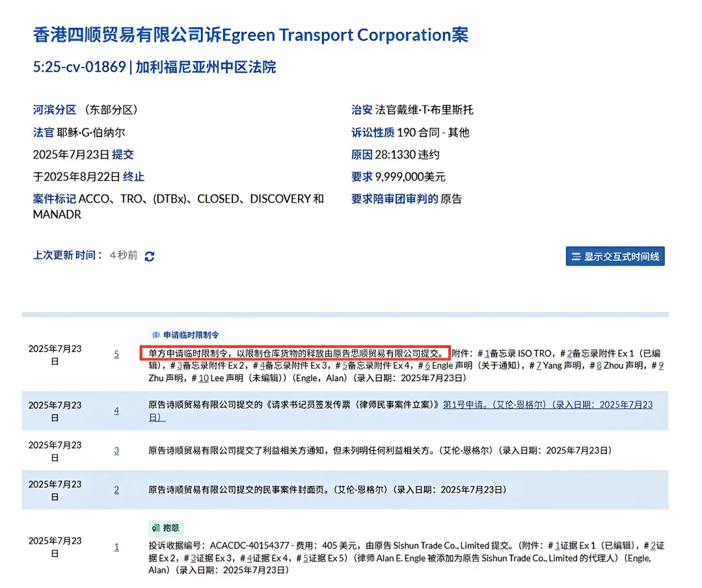Click the 提交 label after 2025年7月23日

coord(123,154)
